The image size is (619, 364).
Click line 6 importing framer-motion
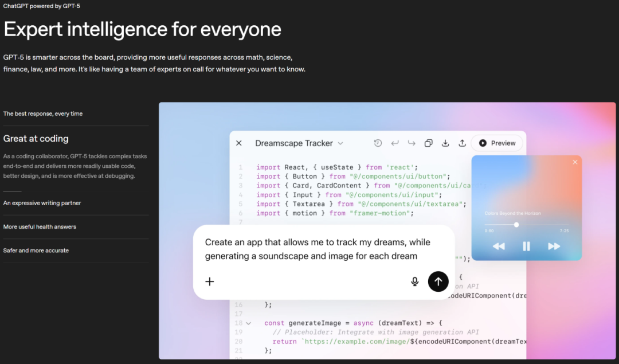335,213
